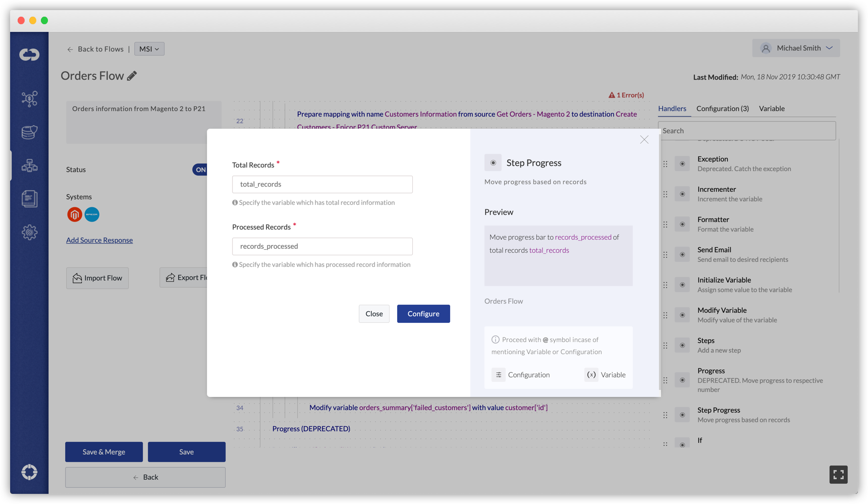Open the settings gear icon in sidebar
Viewport: 868px width, 504px height.
pos(29,232)
